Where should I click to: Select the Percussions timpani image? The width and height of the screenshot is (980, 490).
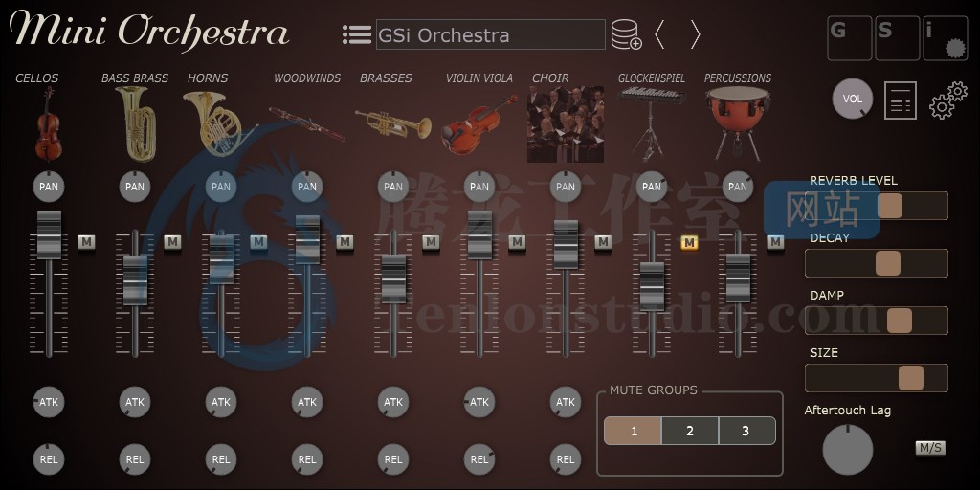738,123
